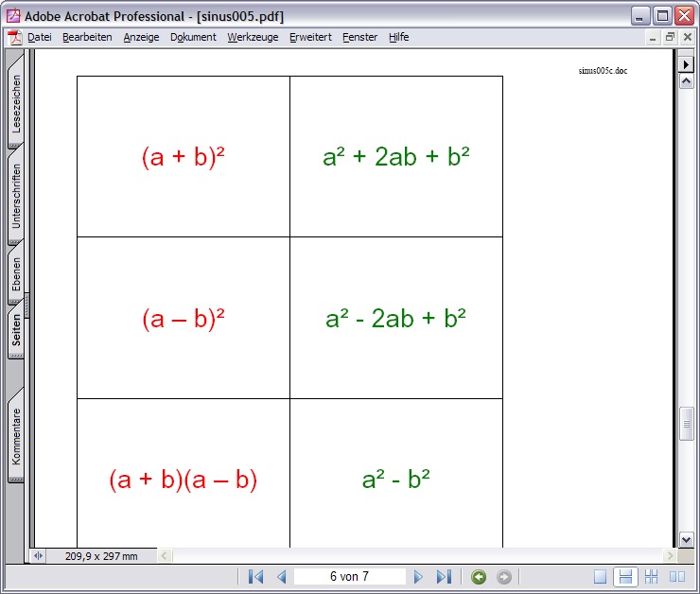Screen dimensions: 700x594
Task: Click the grey next view arrow
Action: (x=504, y=577)
